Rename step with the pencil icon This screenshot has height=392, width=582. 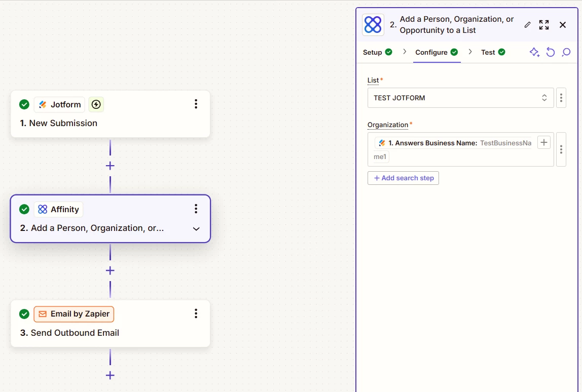click(527, 25)
